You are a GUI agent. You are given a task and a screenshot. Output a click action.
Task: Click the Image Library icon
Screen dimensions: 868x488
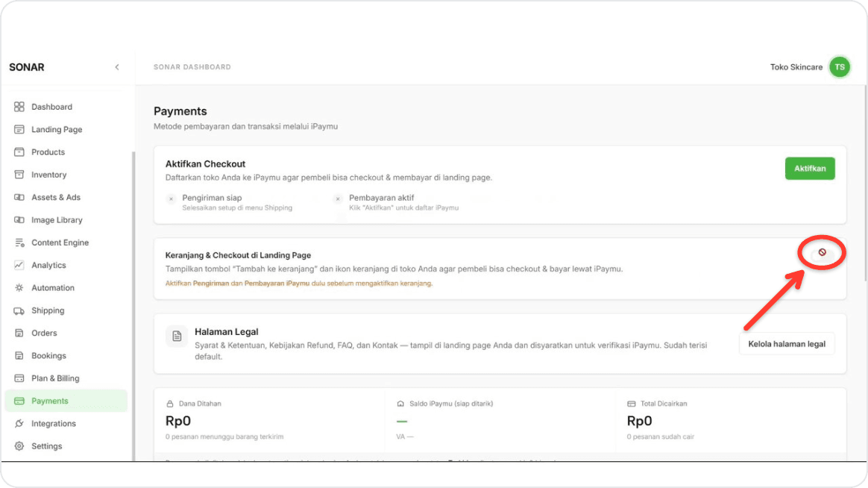pyautogui.click(x=19, y=220)
